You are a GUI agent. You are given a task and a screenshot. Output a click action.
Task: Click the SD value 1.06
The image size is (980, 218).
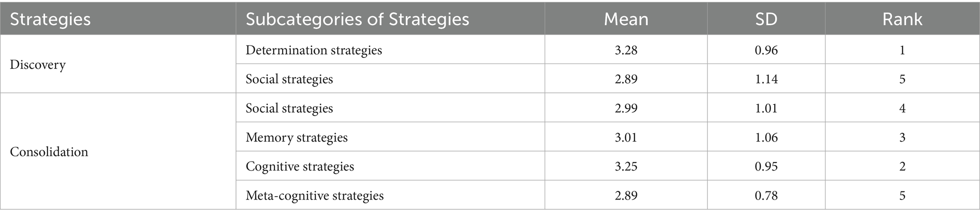766,137
